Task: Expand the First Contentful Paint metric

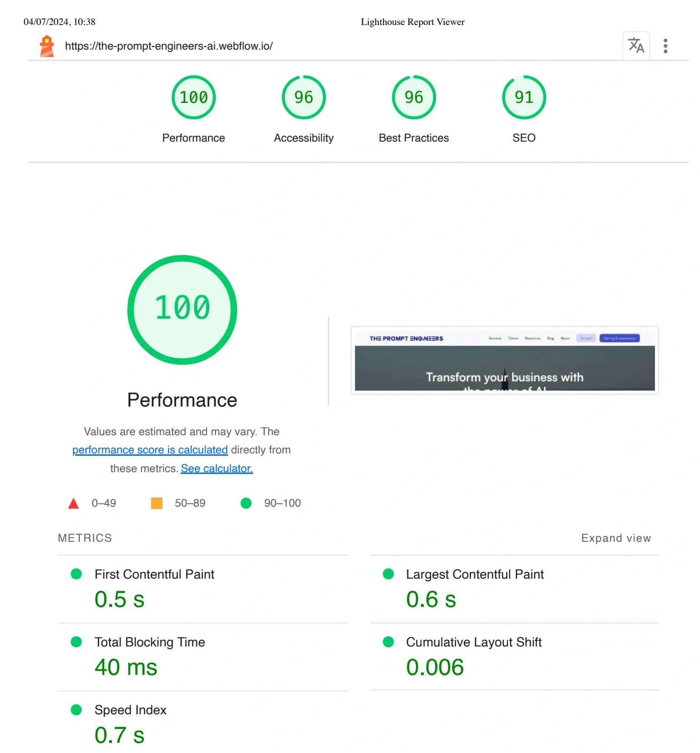Action: tap(203, 589)
